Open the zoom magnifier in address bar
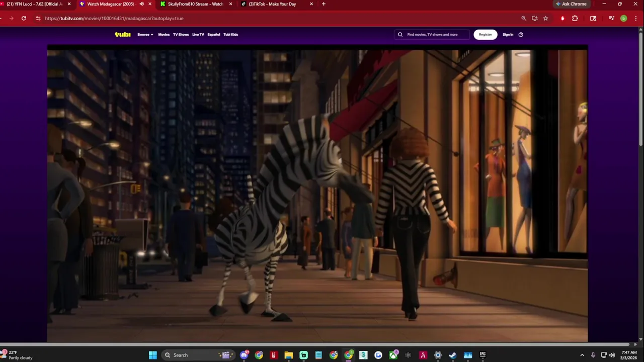644x362 pixels. tap(524, 18)
